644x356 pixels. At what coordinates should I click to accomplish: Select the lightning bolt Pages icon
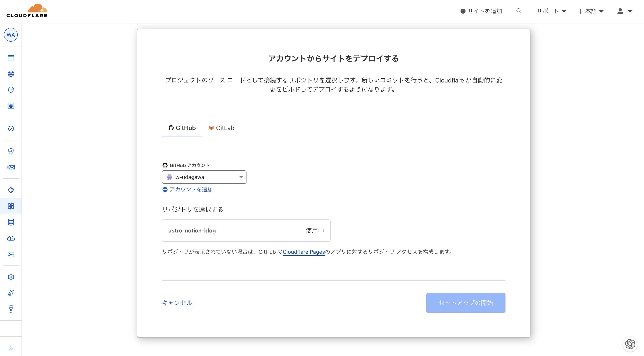coord(11,206)
